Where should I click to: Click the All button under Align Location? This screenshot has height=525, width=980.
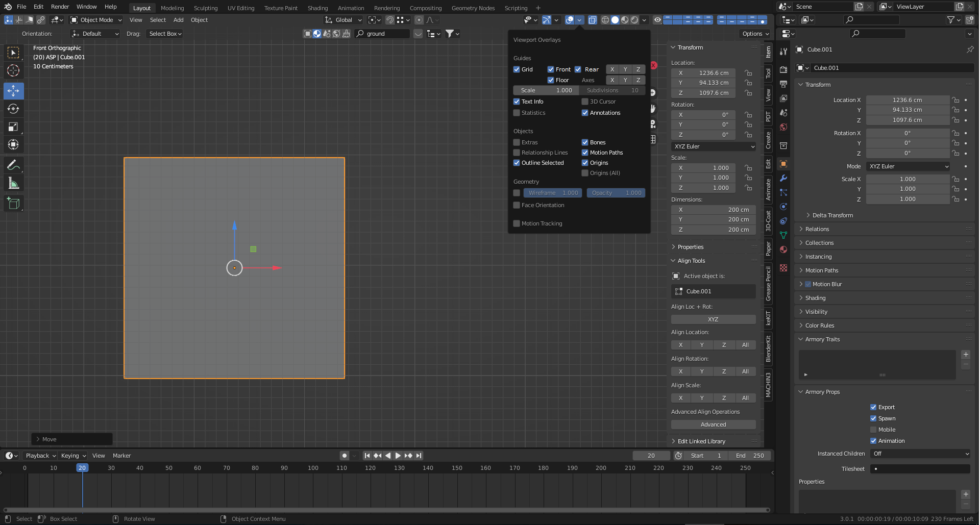click(x=745, y=345)
